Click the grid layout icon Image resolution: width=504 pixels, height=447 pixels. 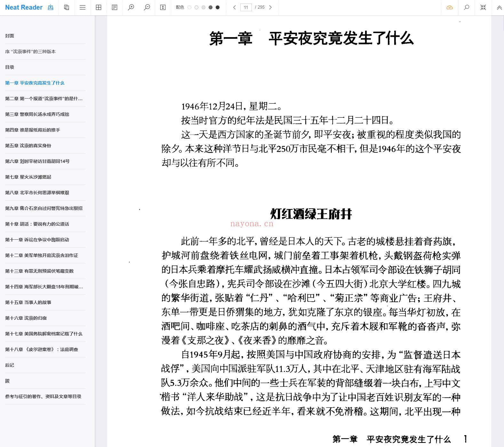(99, 7)
